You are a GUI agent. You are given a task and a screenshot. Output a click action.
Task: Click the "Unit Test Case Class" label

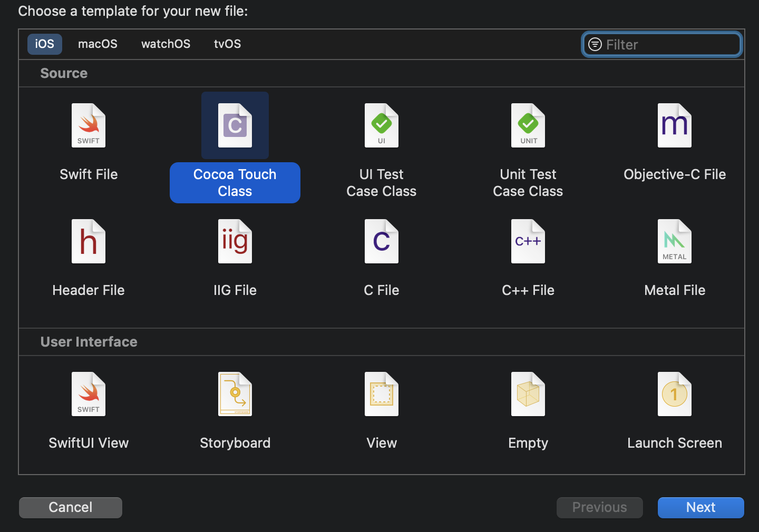[x=528, y=183]
